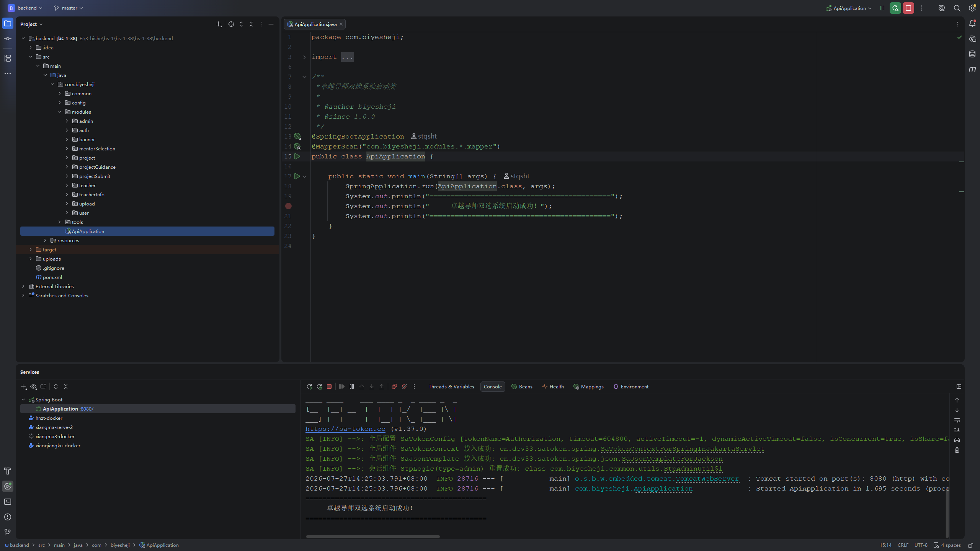Open IDE settings gear
Image resolution: width=980 pixels, height=551 pixels.
click(972, 8)
